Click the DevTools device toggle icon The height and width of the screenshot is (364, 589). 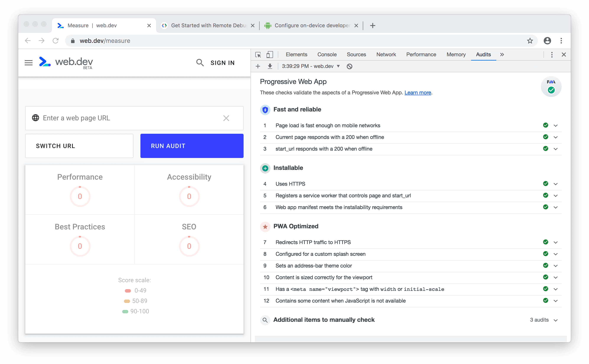pos(270,55)
